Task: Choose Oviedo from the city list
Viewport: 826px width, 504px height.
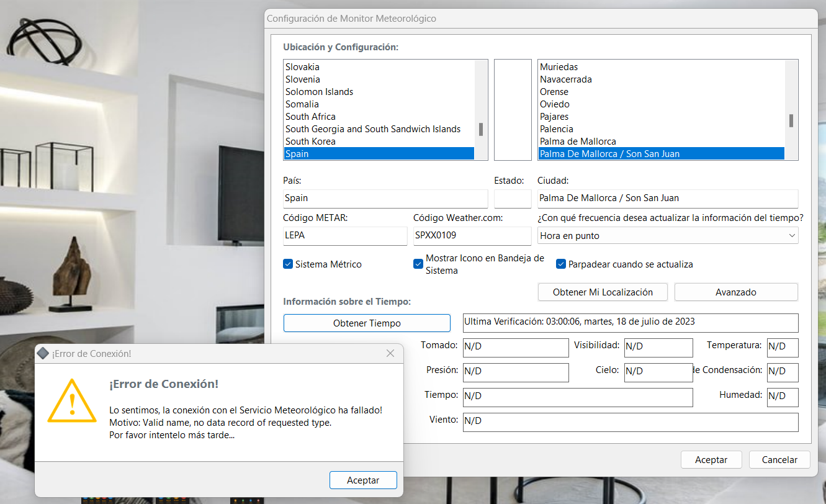Action: click(x=554, y=104)
